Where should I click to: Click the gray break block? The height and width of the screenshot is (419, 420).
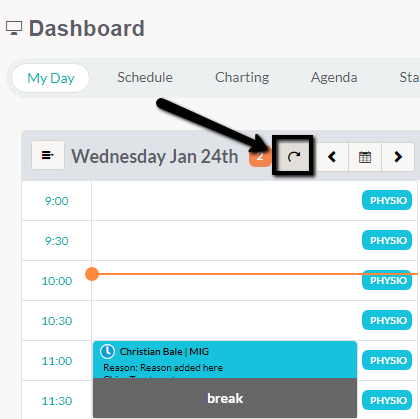225,398
